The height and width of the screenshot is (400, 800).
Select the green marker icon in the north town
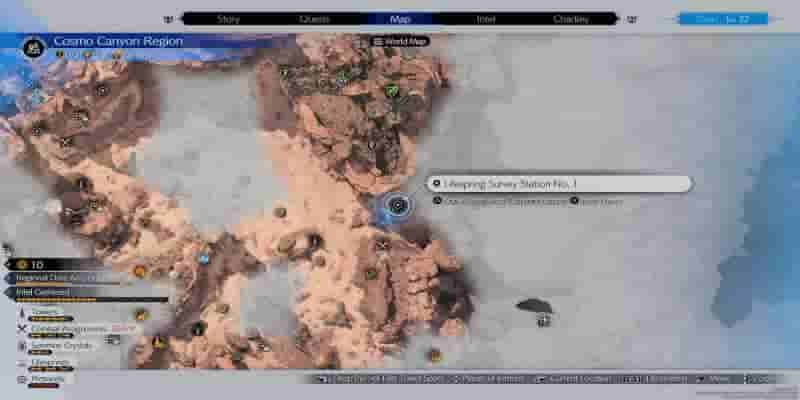[391, 91]
